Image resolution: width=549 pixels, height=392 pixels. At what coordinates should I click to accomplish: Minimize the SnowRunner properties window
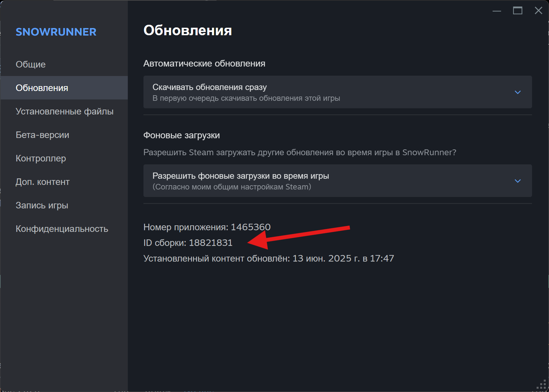pyautogui.click(x=497, y=11)
